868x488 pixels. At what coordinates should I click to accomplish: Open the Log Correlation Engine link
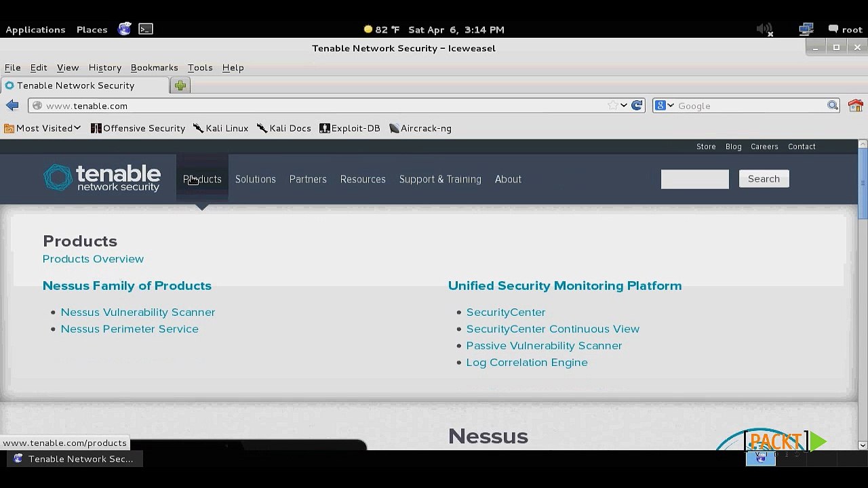pyautogui.click(x=527, y=363)
